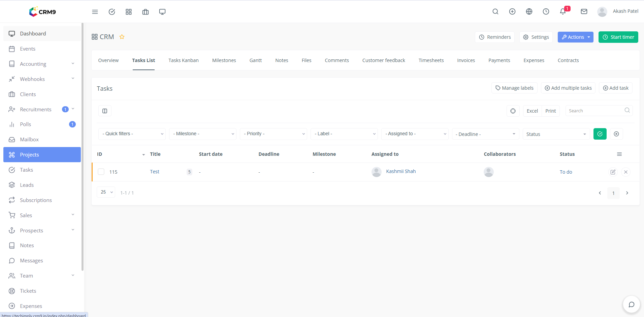Open the Gantt tab
This screenshot has width=644, height=317.
(x=255, y=60)
